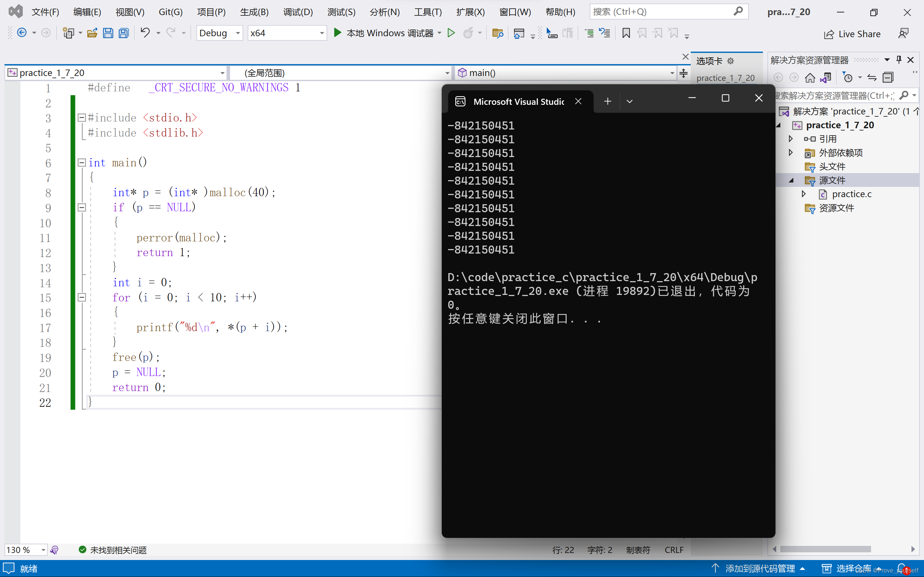The height and width of the screenshot is (577, 924).
Task: Open the x64 platform dropdown
Action: (x=321, y=33)
